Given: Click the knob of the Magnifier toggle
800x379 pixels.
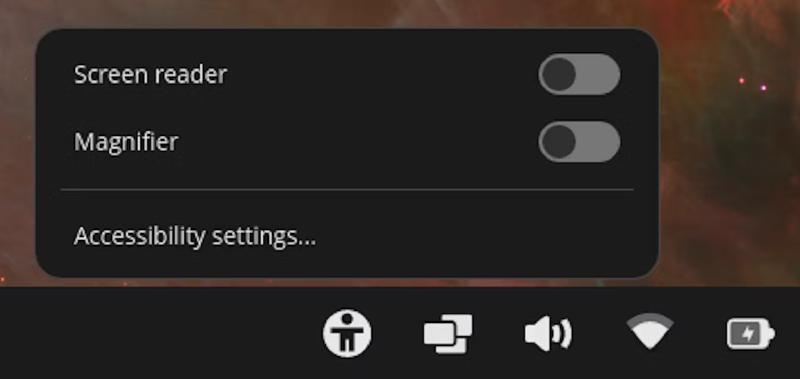Looking at the screenshot, I should point(558,141).
